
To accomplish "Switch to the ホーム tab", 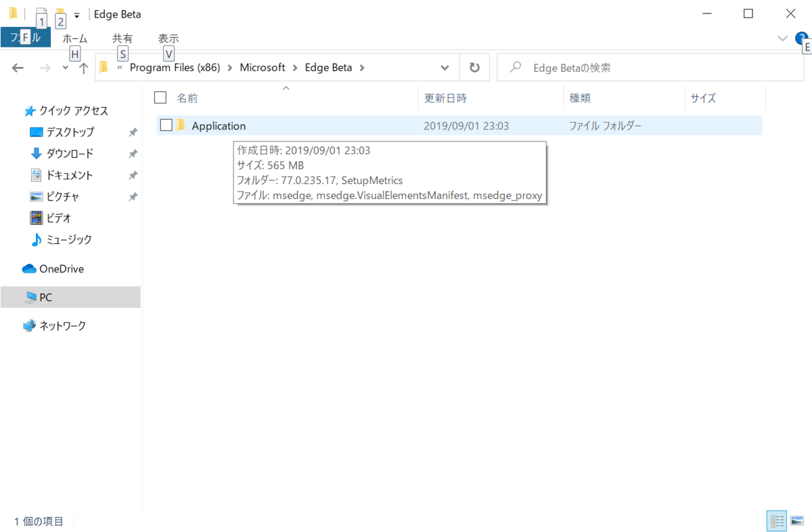I will coord(75,39).
